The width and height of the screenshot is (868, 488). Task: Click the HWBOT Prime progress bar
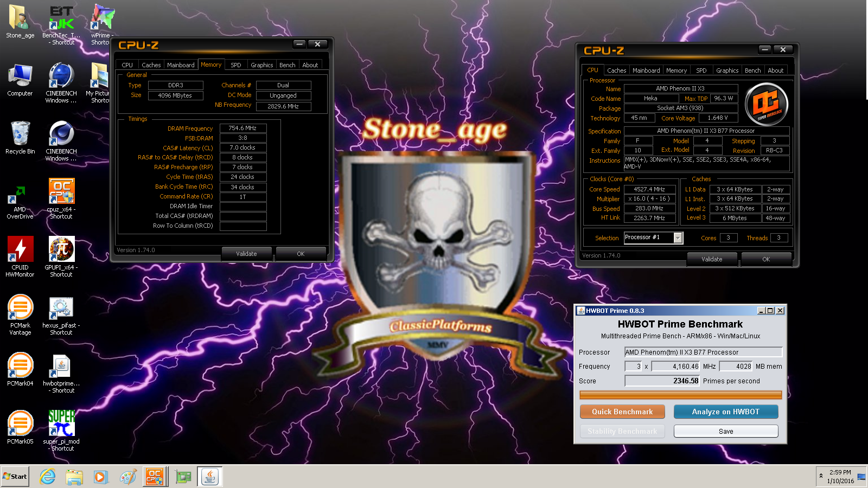point(681,395)
